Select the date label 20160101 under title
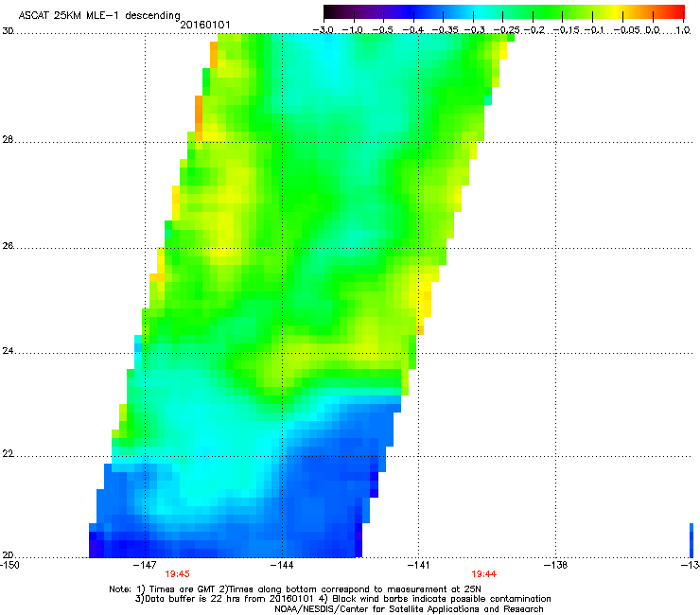 coord(205,25)
